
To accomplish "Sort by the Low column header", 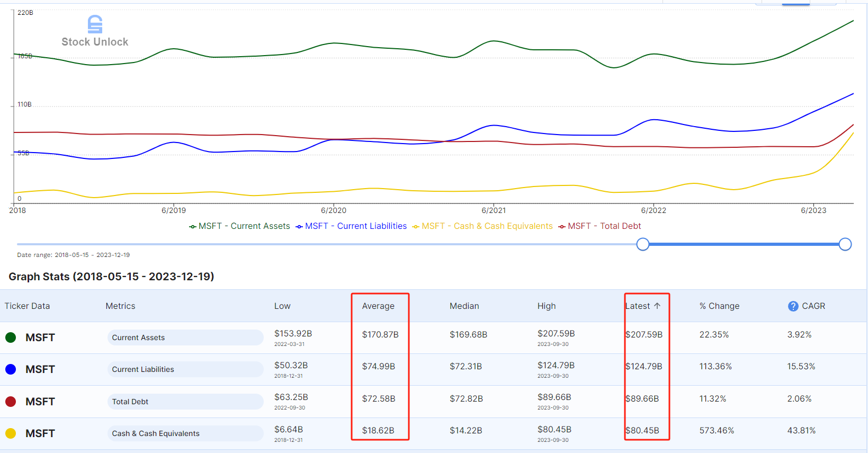I will [282, 306].
